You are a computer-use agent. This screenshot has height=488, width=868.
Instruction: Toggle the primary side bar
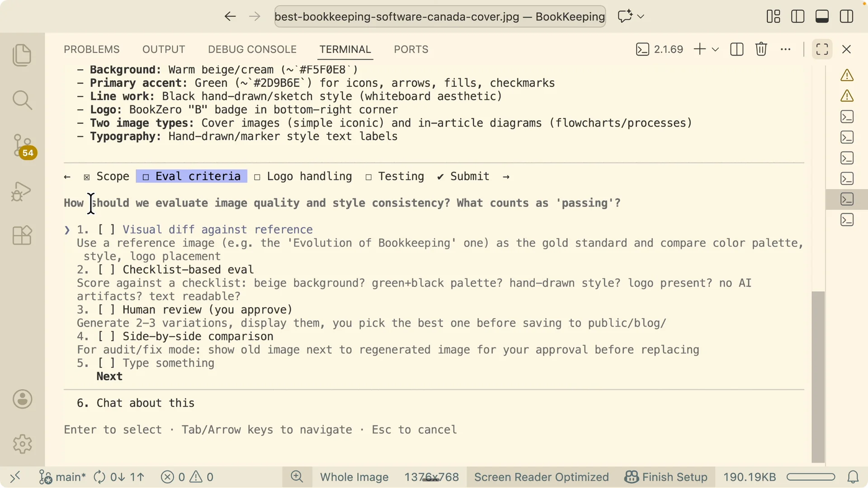coord(798,17)
